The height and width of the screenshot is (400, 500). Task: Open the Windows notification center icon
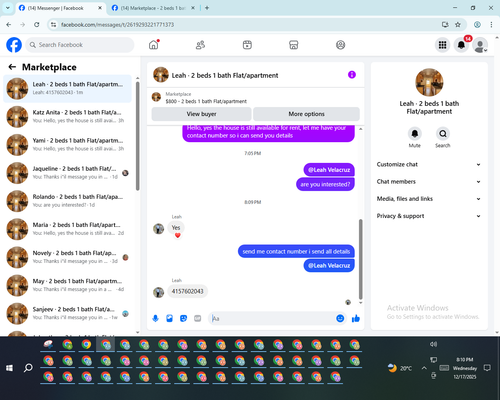tap(487, 368)
